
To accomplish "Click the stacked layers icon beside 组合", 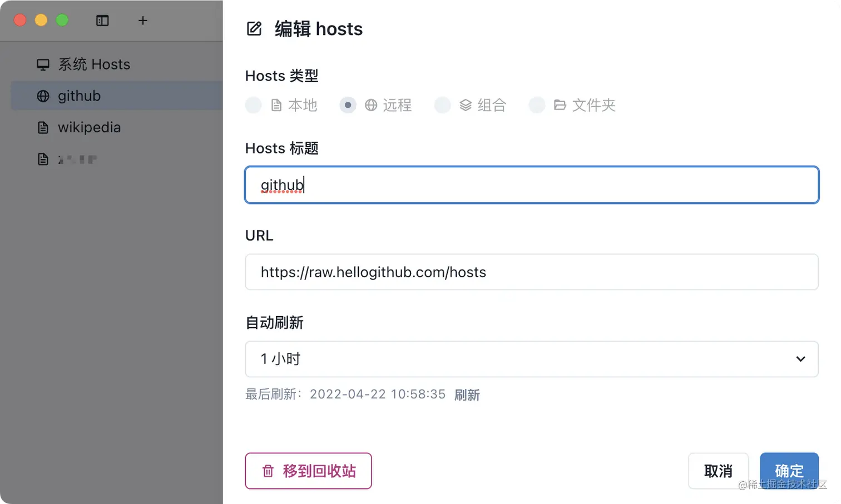I will pyautogui.click(x=465, y=105).
